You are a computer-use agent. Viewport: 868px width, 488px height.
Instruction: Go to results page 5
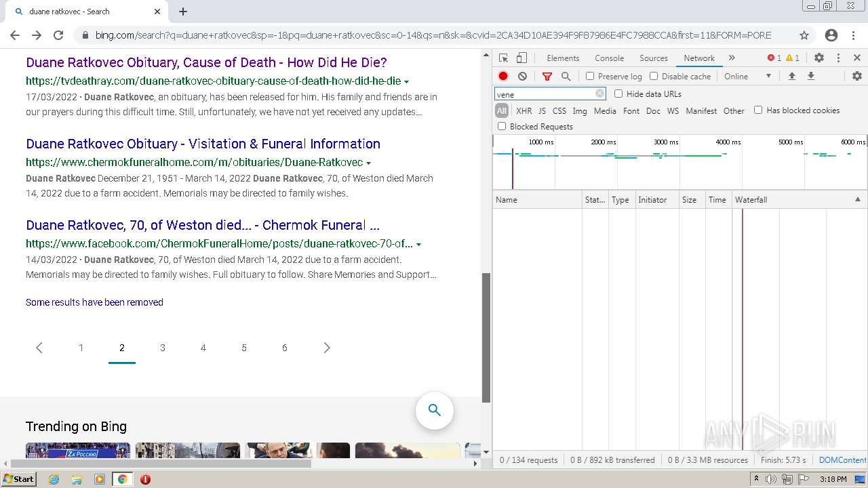pyautogui.click(x=244, y=348)
